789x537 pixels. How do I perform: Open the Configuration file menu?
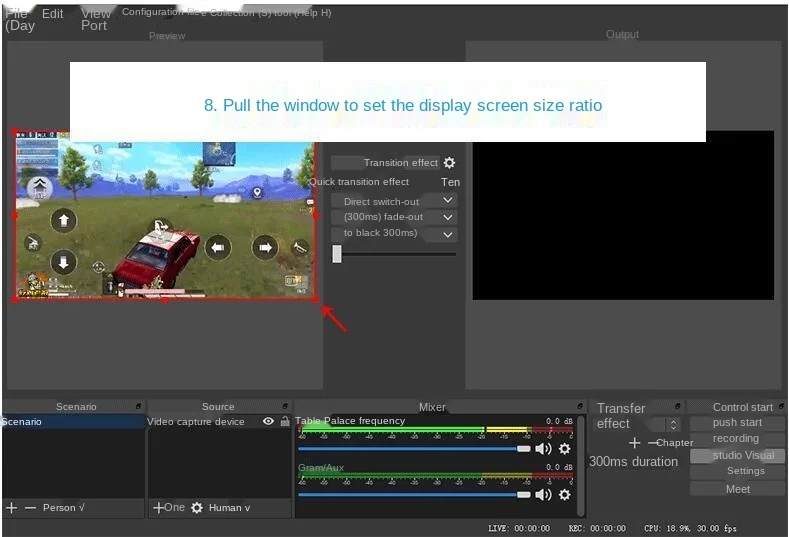[159, 12]
